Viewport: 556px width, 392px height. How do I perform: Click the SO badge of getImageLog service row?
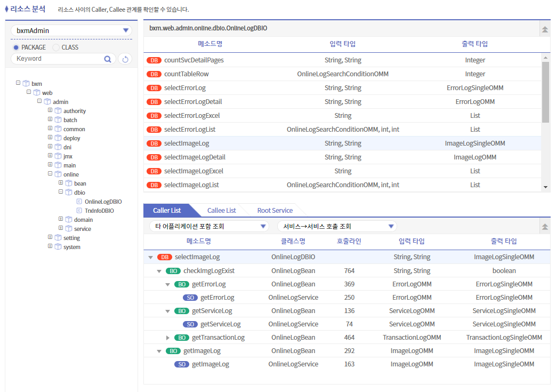[182, 364]
